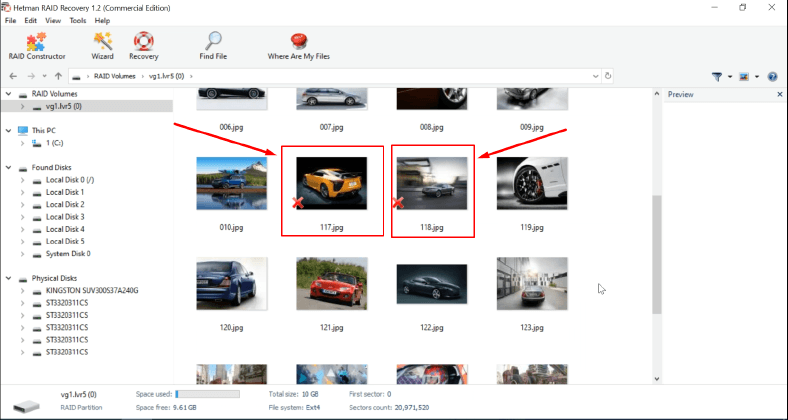Open the Edit menu
This screenshot has width=788, height=420.
pyautogui.click(x=31, y=21)
